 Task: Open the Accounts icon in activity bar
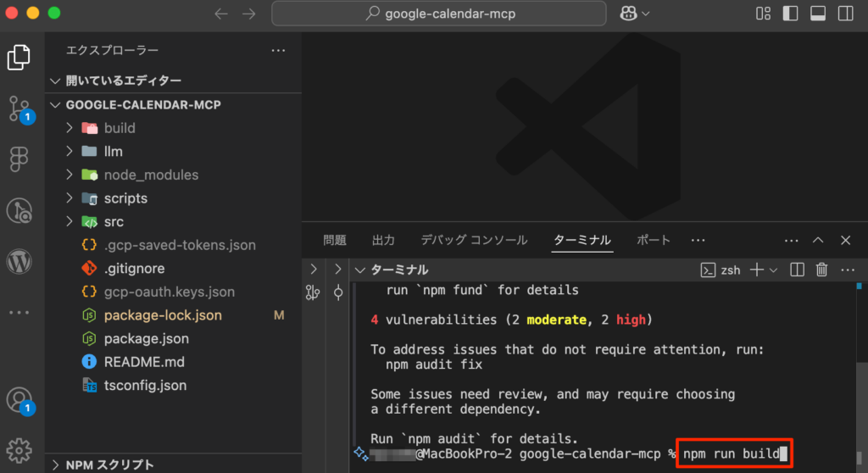(x=19, y=399)
